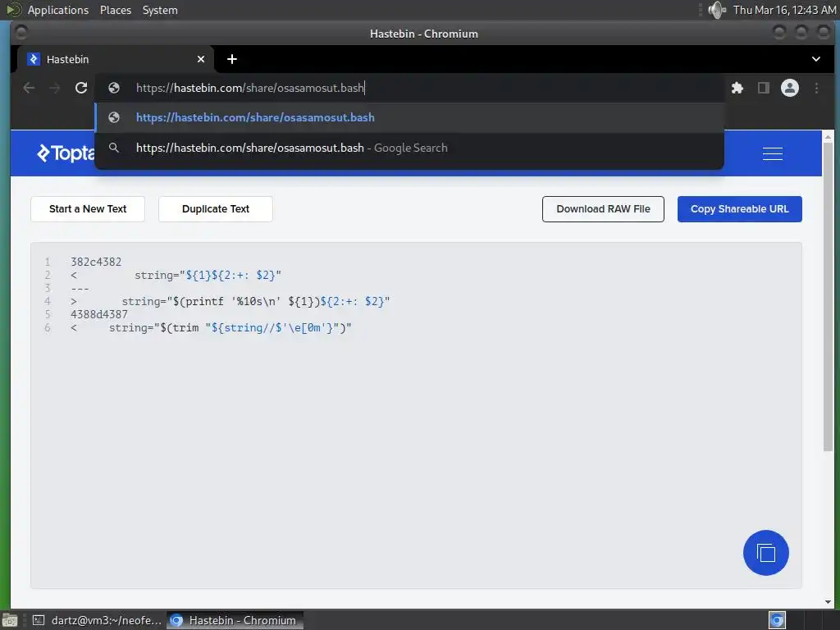The width and height of the screenshot is (840, 630).
Task: Click the browser forward arrow
Action: tap(55, 88)
